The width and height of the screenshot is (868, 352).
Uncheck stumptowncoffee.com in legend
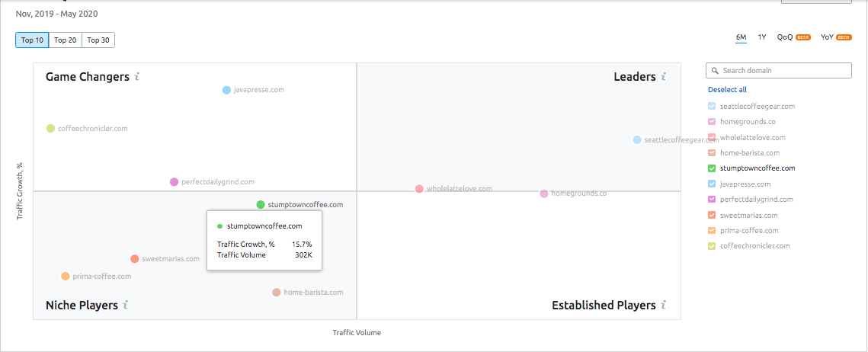coord(712,168)
